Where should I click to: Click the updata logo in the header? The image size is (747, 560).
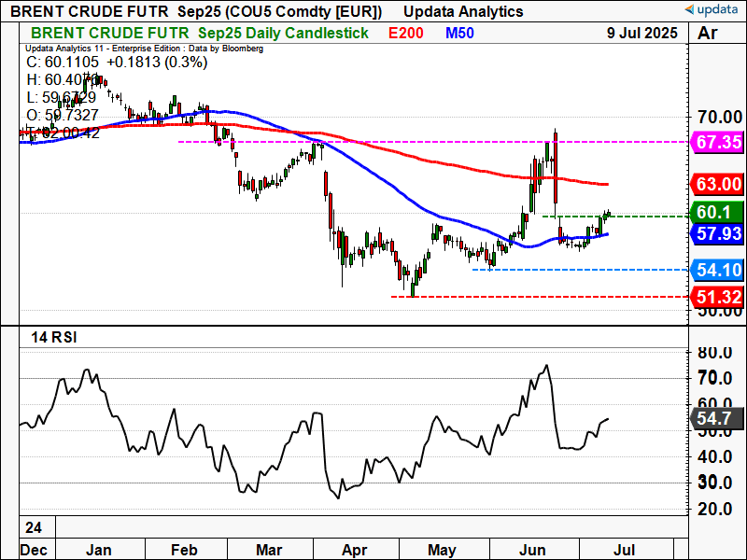pos(711,10)
